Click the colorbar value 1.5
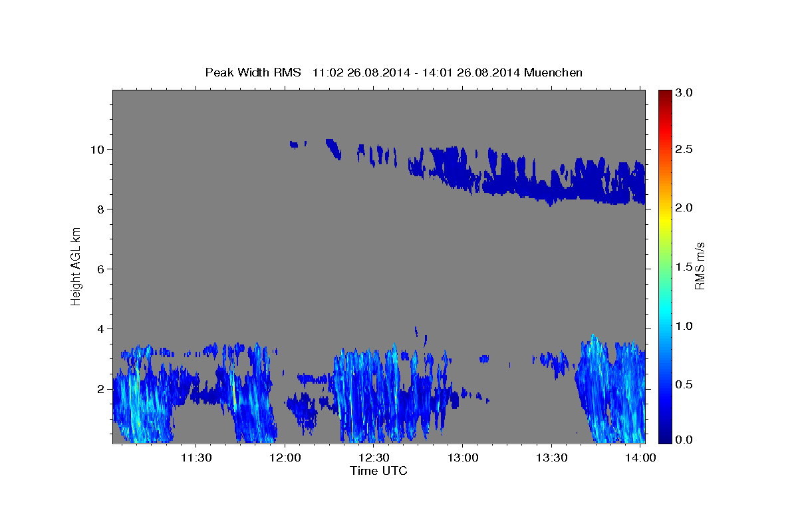This screenshot has height=532, width=798. coord(686,267)
